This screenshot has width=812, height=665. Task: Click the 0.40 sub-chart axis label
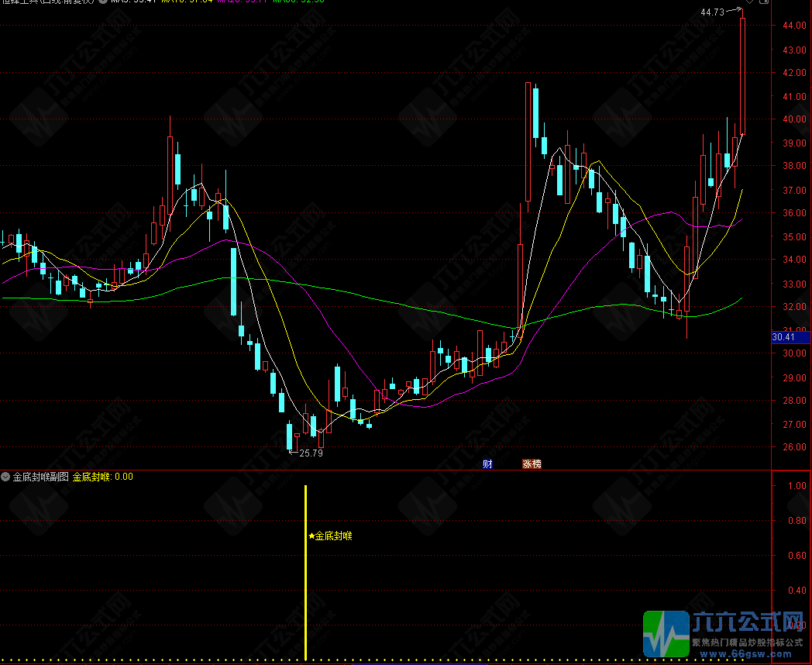point(797,591)
